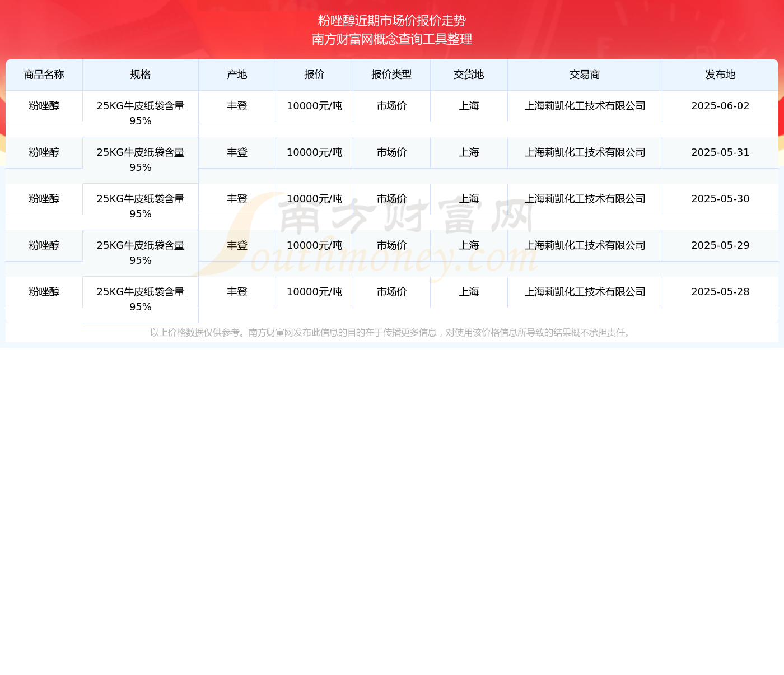Click the 交易商 column header

(585, 75)
